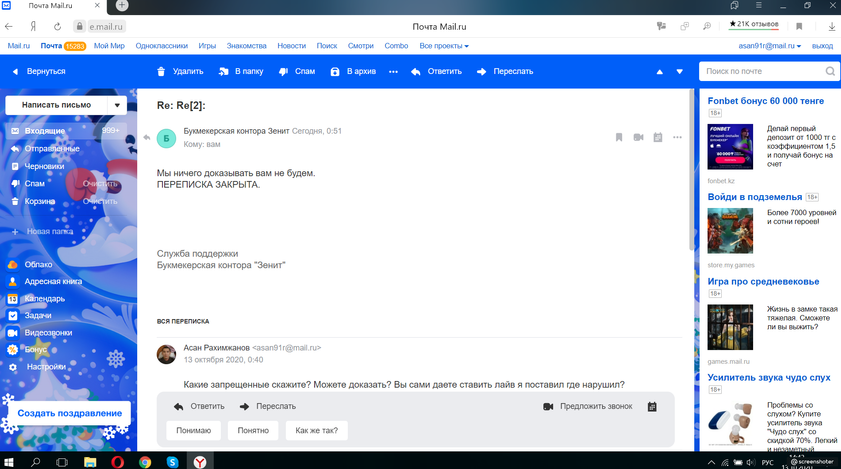Viewport: 841px width, 469px height.
Task: Click Ответить in the top toolbar
Action: tap(436, 71)
